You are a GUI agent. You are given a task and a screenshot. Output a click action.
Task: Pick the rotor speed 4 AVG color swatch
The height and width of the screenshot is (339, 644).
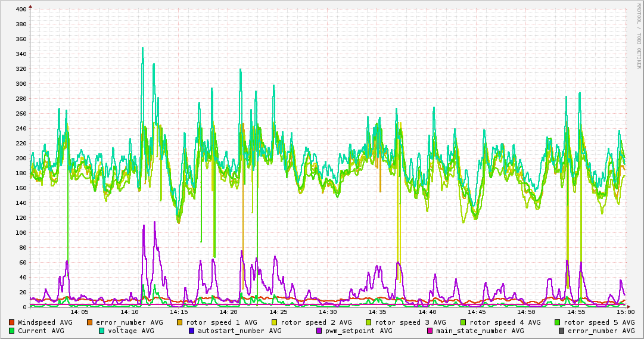coord(463,322)
